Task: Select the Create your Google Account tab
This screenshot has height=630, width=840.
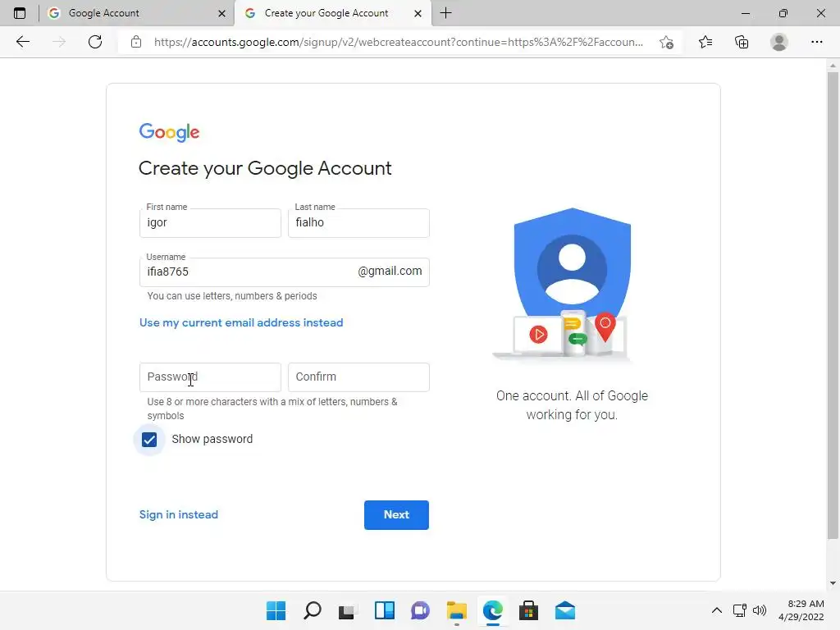Action: pos(333,13)
